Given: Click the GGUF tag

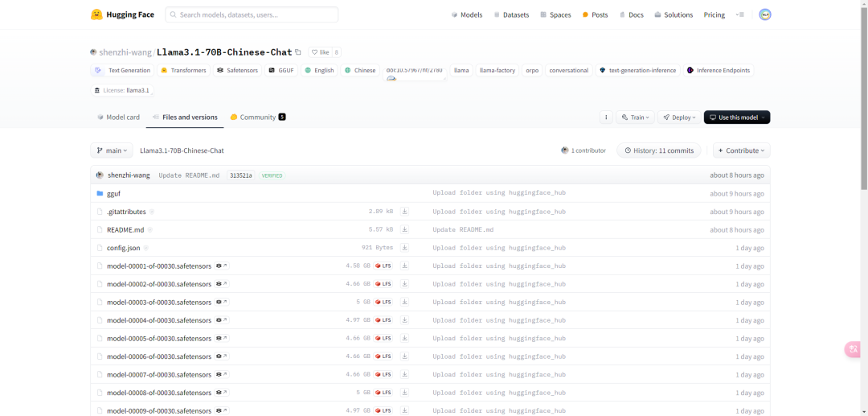Looking at the screenshot, I should pos(281,70).
